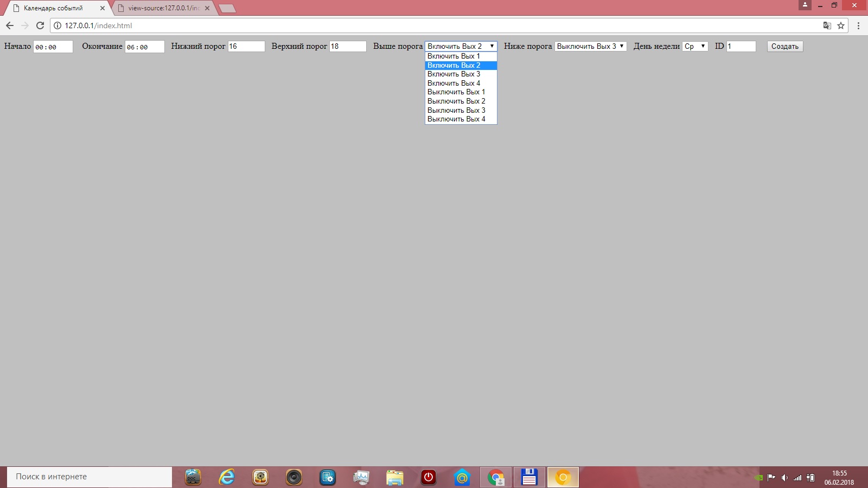Viewport: 868px width, 488px height.
Task: Open the NVIDIA tray icon
Action: point(759,478)
